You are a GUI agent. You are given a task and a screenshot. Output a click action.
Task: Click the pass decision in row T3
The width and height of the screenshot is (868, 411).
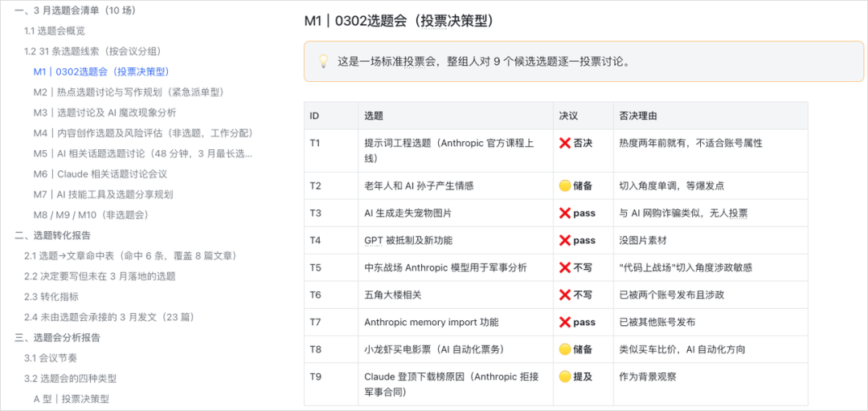coord(577,213)
